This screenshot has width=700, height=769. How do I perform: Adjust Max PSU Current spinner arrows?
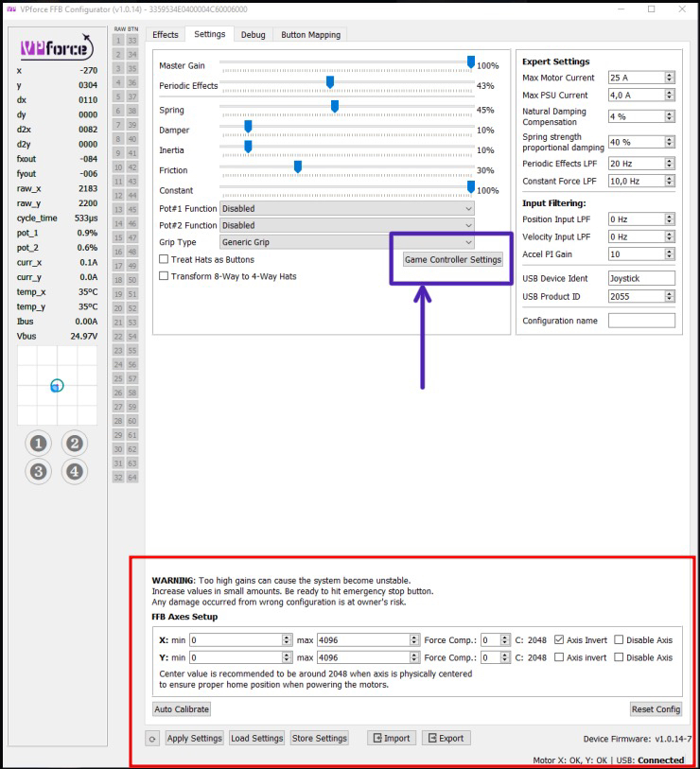[x=670, y=96]
